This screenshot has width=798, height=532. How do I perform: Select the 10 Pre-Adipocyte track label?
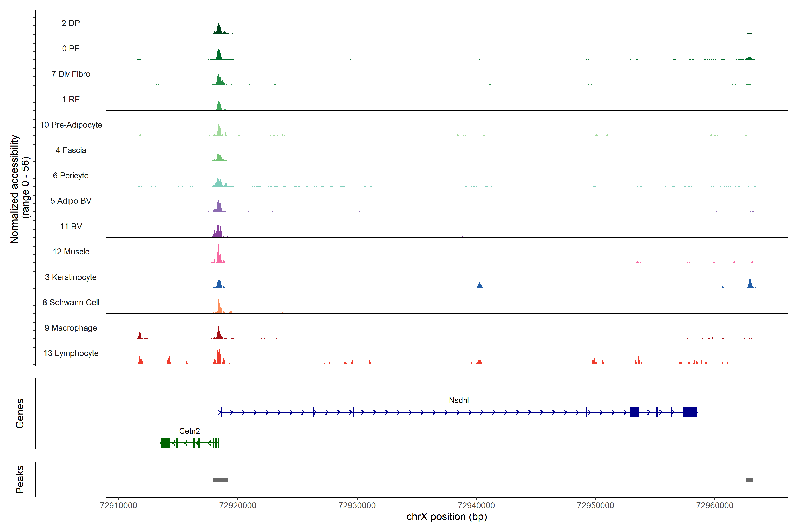point(71,125)
